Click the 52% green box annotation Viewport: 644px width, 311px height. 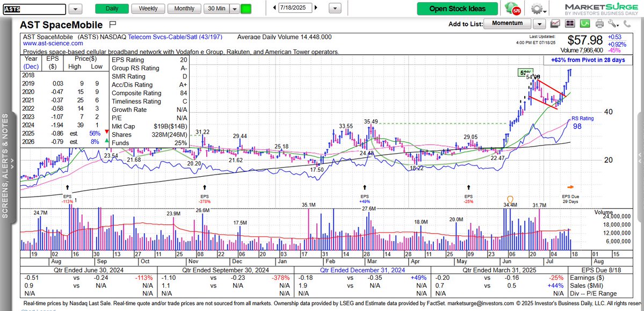click(525, 73)
